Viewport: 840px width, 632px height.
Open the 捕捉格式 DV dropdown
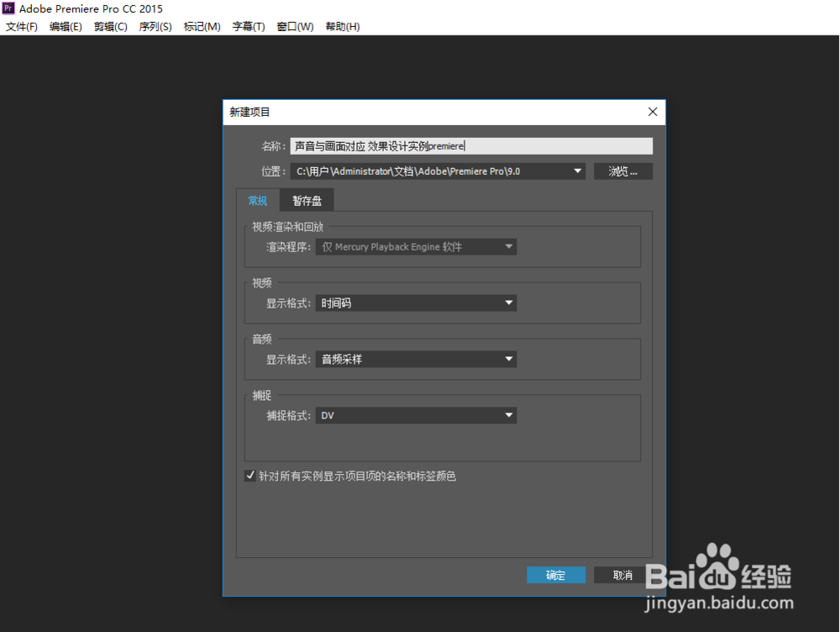coord(416,415)
